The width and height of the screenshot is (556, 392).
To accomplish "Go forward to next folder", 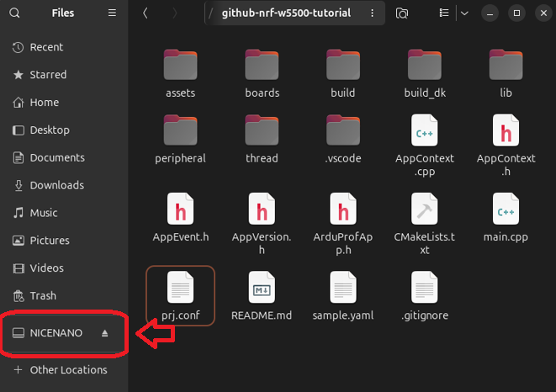I will click(x=174, y=13).
